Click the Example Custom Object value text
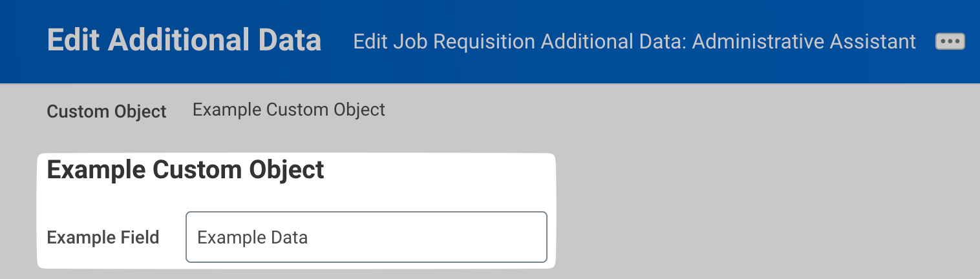The height and width of the screenshot is (279, 980). 288,110
